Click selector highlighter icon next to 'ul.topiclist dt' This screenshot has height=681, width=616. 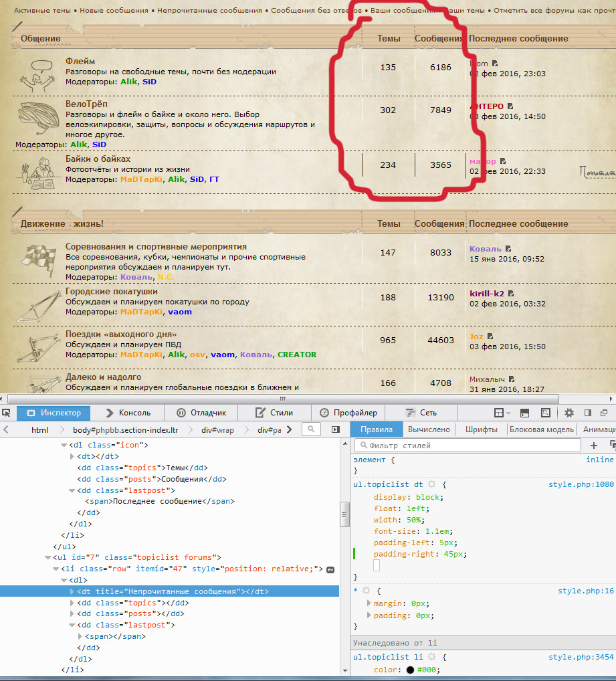pyautogui.click(x=432, y=484)
